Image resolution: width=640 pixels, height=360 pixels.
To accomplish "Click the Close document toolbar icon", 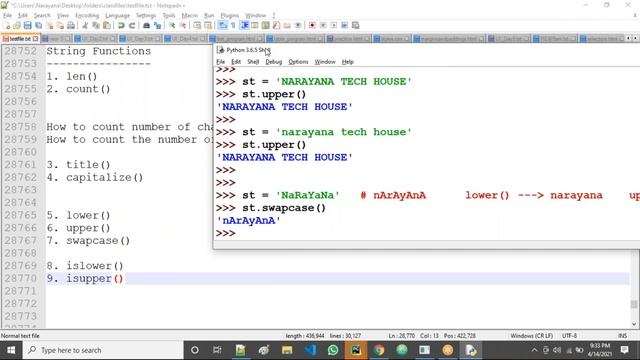I will (x=49, y=25).
